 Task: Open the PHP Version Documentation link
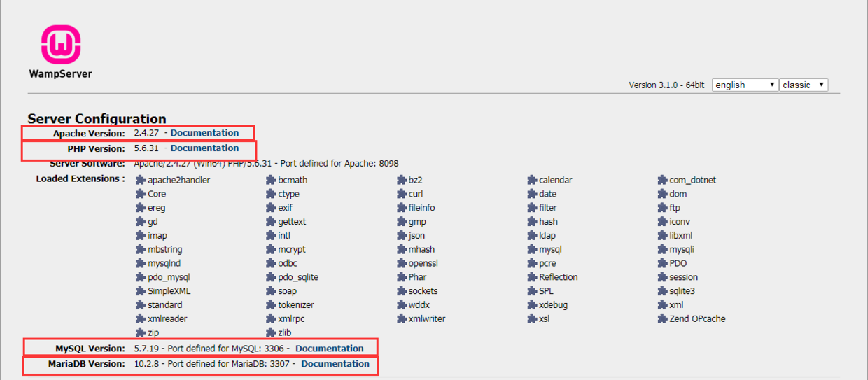click(x=204, y=148)
